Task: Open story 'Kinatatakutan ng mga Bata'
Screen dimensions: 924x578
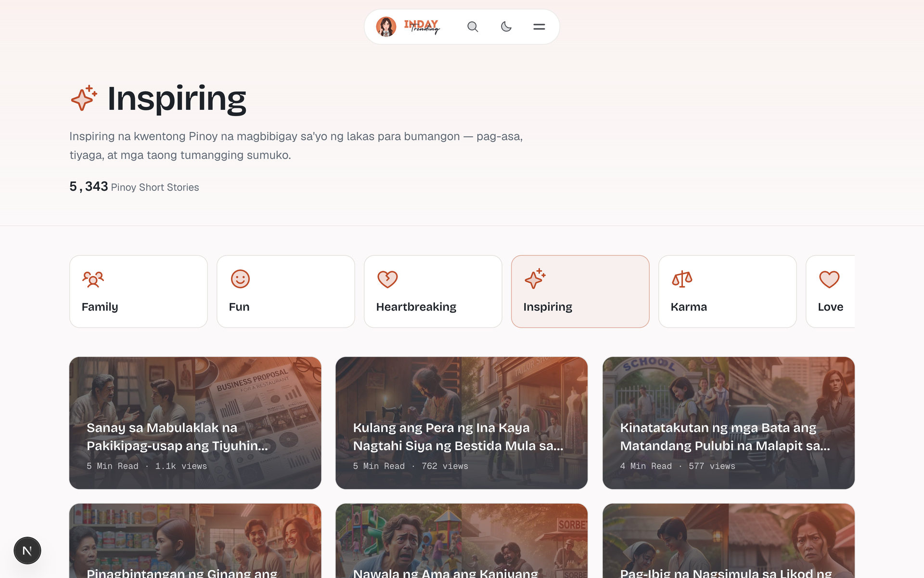Action: tap(729, 423)
